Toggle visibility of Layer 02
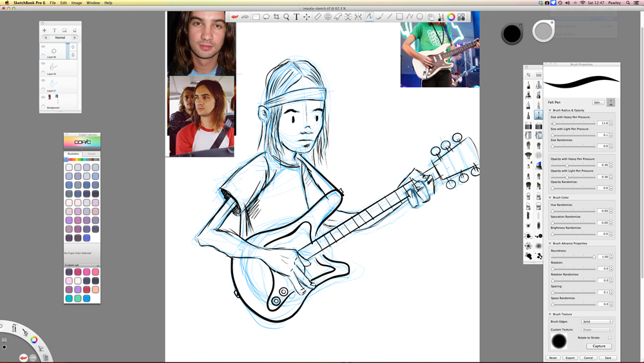The width and height of the screenshot is (644, 363). point(43,63)
